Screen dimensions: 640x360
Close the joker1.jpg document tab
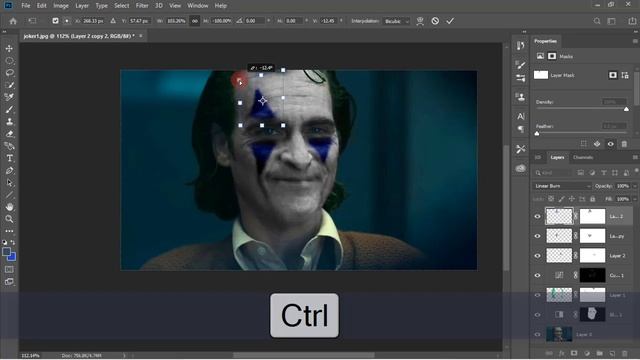coord(141,36)
